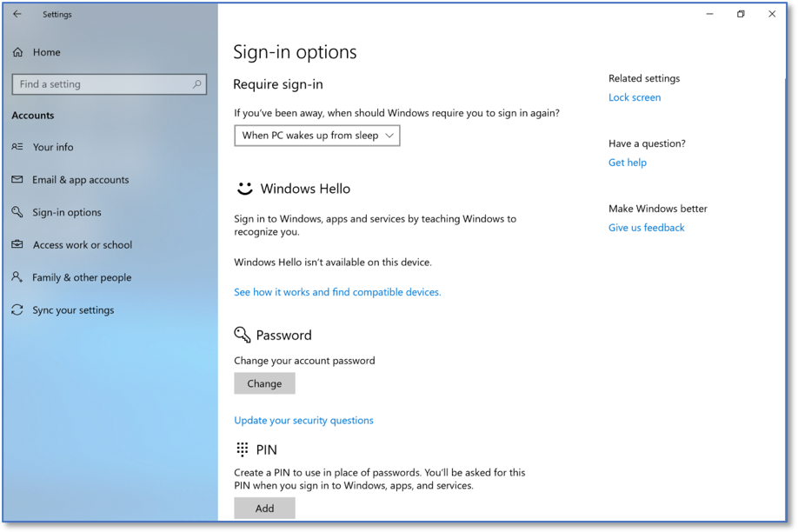Open Update your security questions link
This screenshot has width=798, height=532.
(x=304, y=420)
